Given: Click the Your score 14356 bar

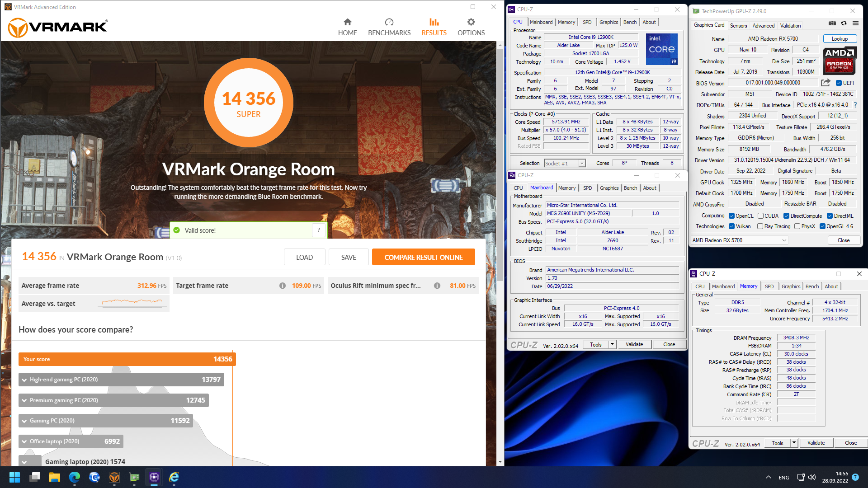Looking at the screenshot, I should (x=127, y=359).
